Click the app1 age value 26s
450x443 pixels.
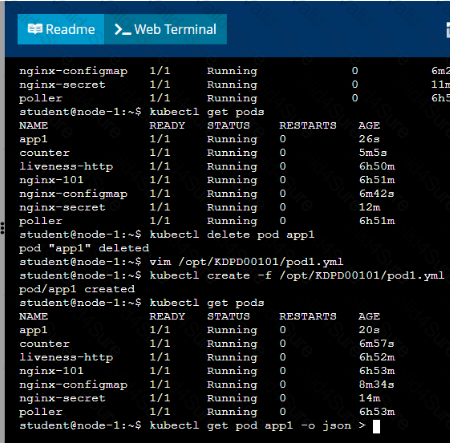point(369,139)
